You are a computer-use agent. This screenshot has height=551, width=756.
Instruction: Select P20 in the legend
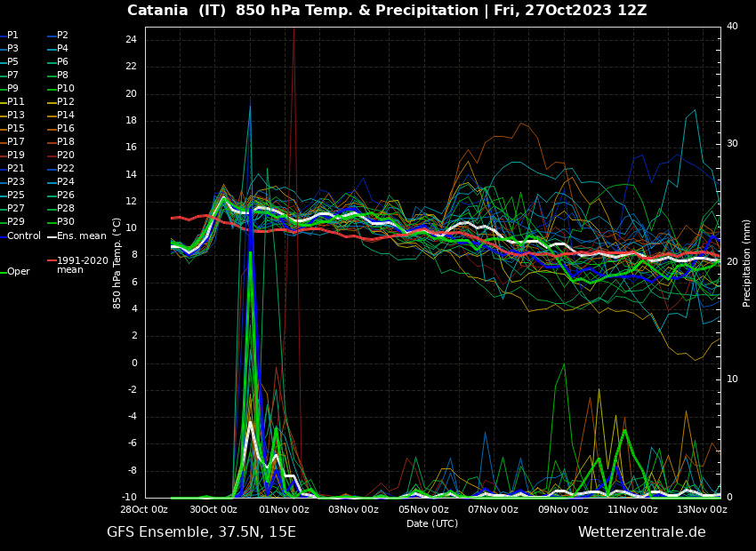[66, 156]
